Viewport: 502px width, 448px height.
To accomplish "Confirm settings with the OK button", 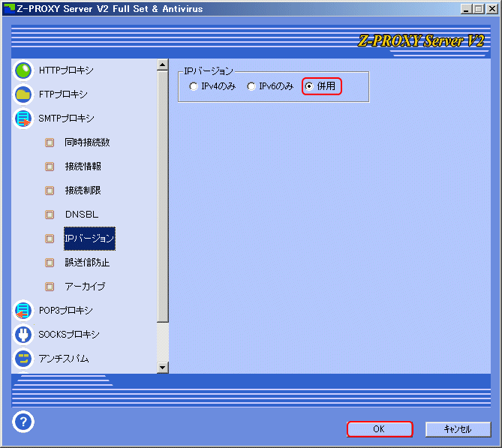I will click(x=380, y=429).
